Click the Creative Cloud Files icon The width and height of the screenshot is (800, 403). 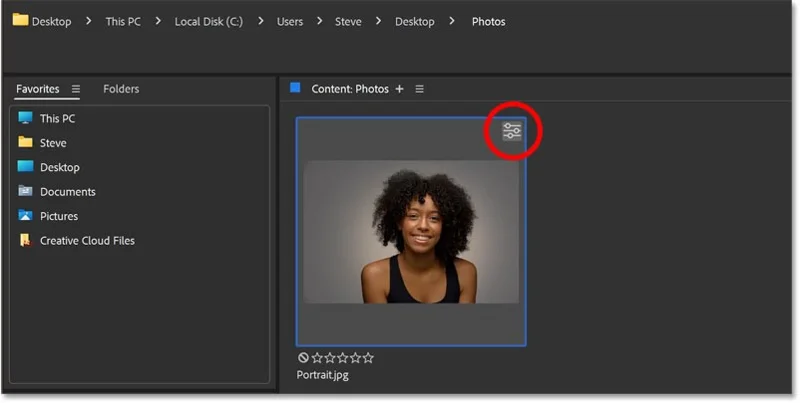coord(25,240)
